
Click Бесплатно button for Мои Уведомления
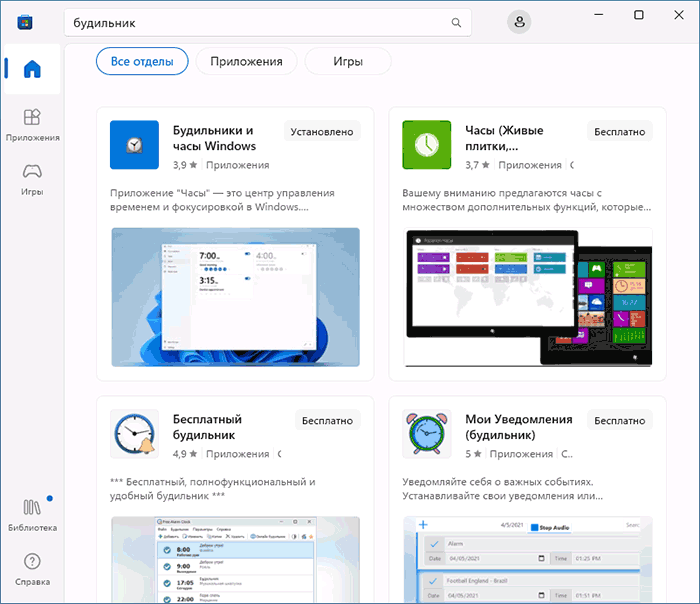(x=620, y=420)
